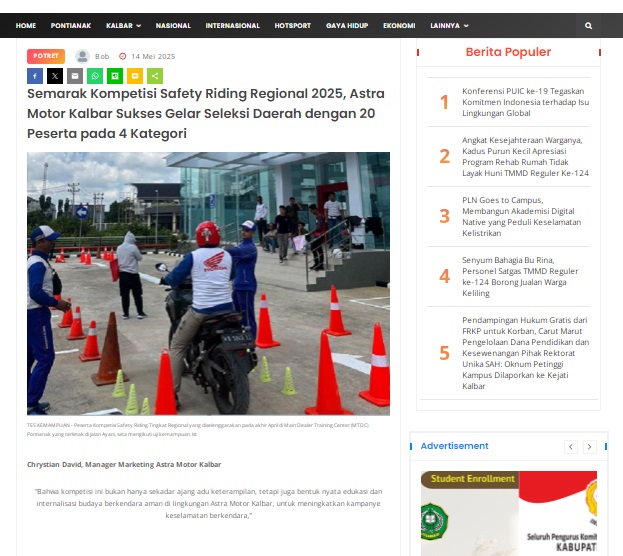
Task: Open author Bob's profile link
Action: [102, 56]
